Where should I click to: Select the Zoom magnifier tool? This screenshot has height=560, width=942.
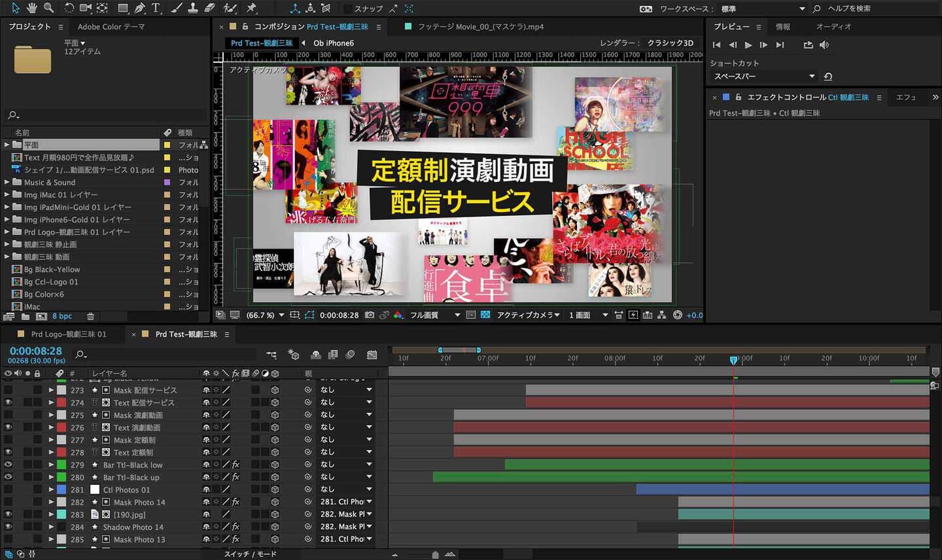coord(48,8)
